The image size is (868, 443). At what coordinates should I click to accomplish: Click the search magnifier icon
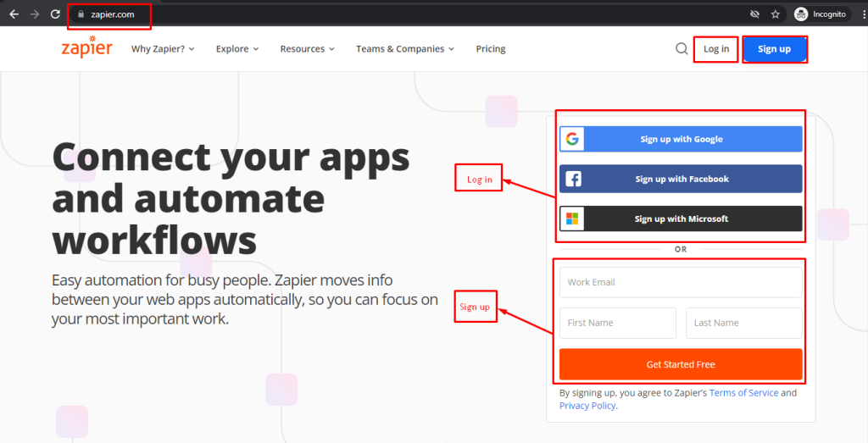[682, 48]
